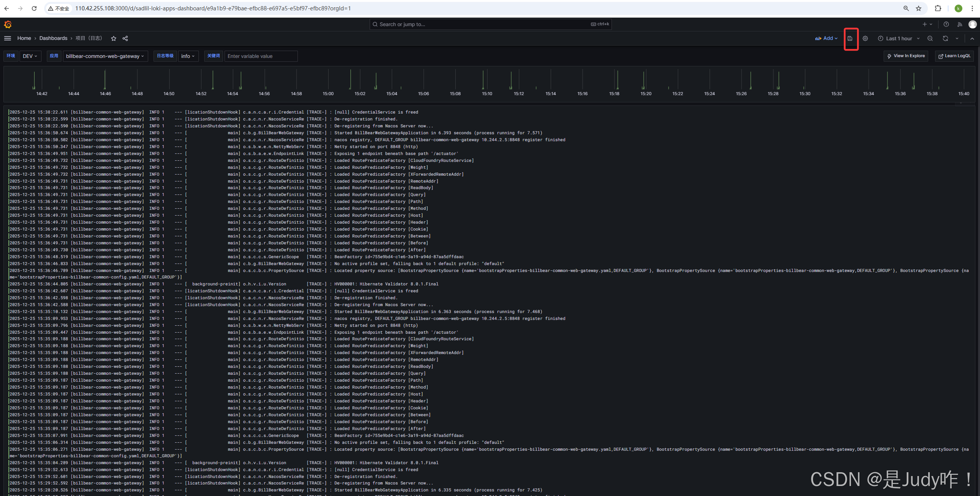980x496 pixels.
Task: Go to the Dashboards breadcrumb
Action: coord(53,38)
